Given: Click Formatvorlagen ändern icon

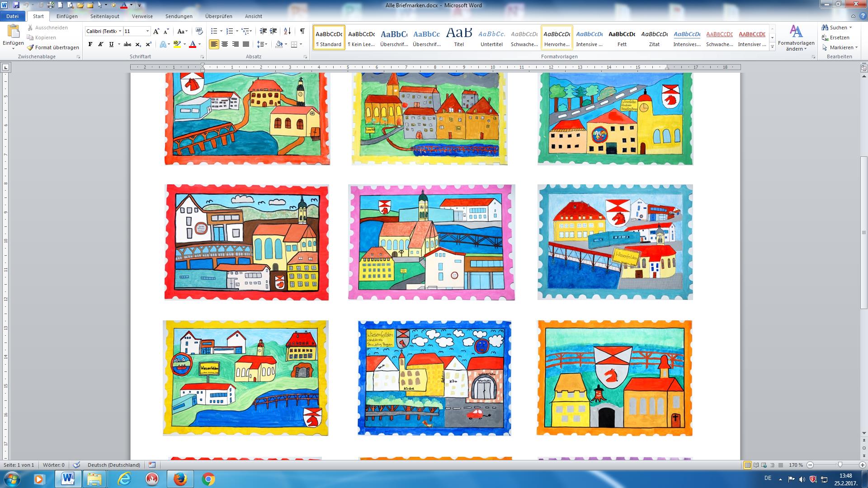Looking at the screenshot, I should [796, 32].
